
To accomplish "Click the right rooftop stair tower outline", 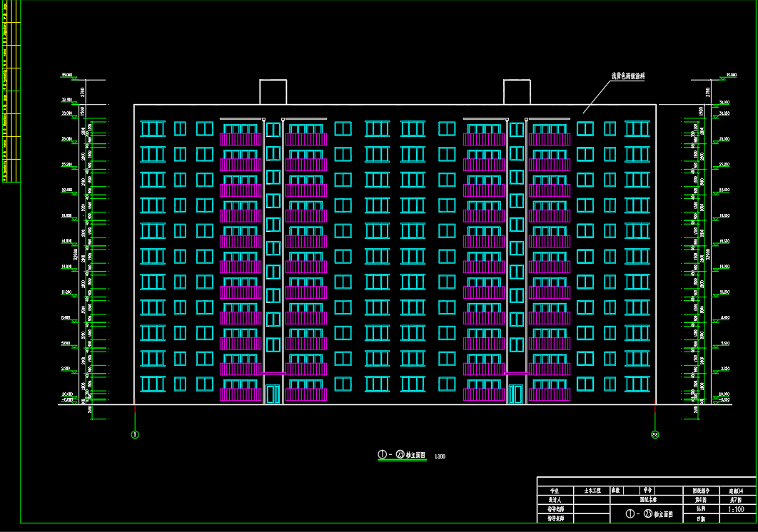I will coord(517,91).
